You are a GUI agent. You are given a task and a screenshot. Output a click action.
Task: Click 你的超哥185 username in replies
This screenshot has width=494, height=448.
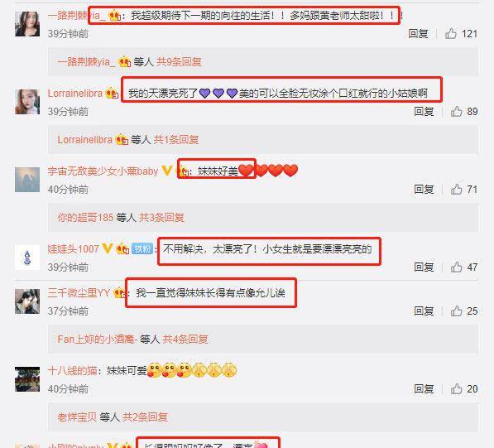click(85, 217)
